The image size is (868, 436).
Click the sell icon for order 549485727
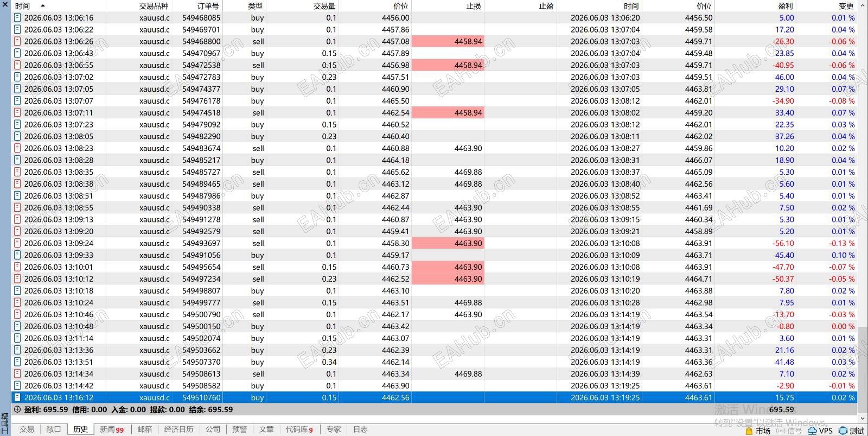[17, 172]
